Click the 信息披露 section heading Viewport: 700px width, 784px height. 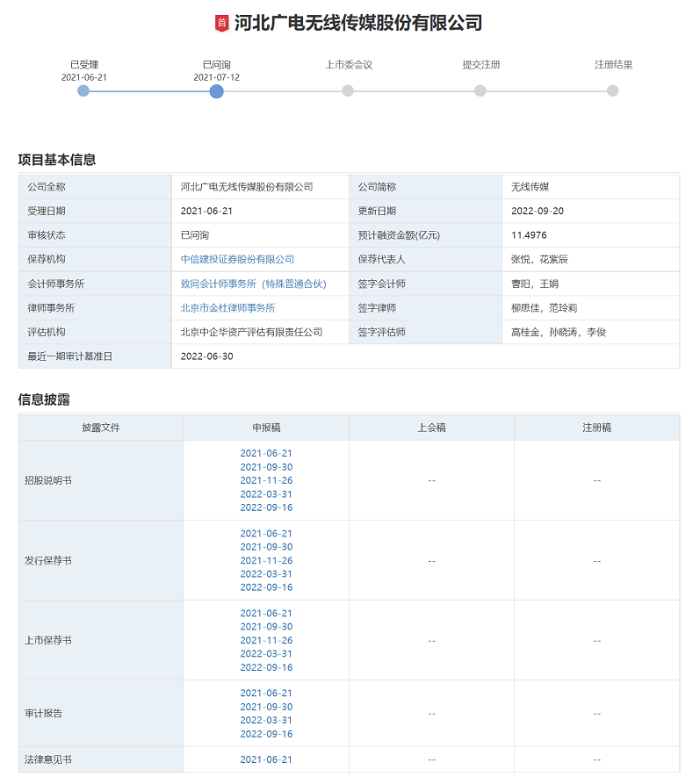[x=44, y=399]
